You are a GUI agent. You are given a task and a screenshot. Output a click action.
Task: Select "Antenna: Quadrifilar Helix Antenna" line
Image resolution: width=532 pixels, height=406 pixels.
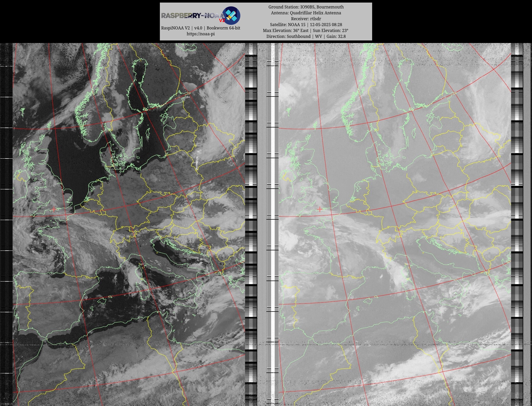[306, 13]
